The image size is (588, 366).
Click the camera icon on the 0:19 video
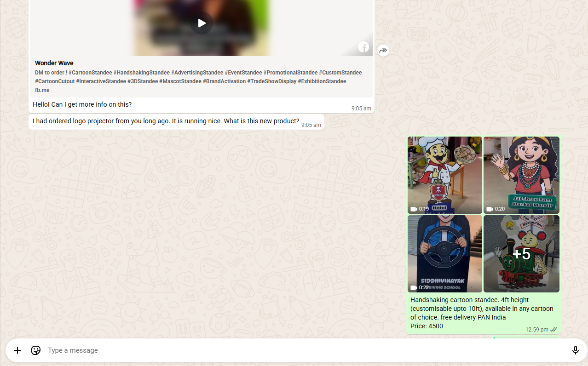(413, 209)
